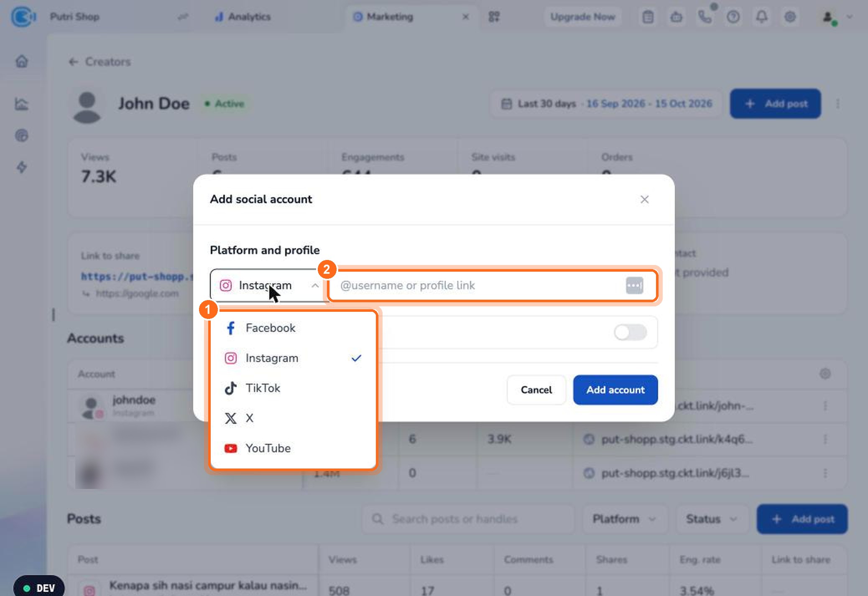Click the Cancel button
Screen dimensions: 868x596
(x=536, y=390)
